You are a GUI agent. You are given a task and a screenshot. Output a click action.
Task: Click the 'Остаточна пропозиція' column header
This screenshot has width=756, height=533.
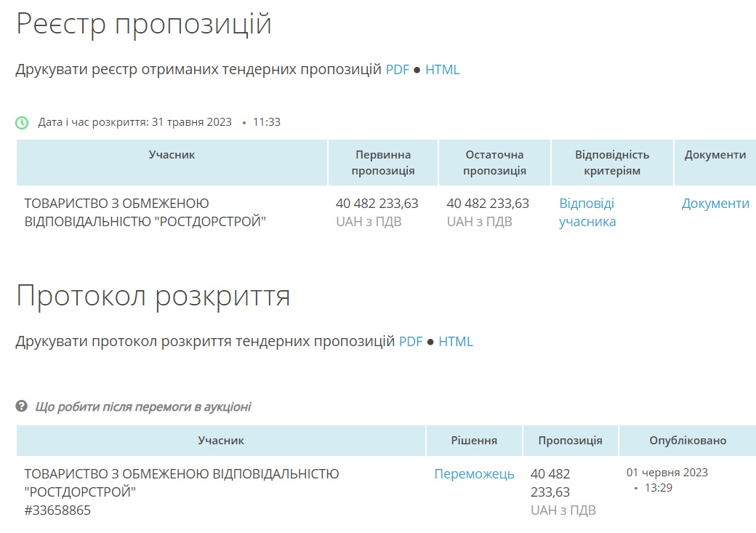point(494,163)
